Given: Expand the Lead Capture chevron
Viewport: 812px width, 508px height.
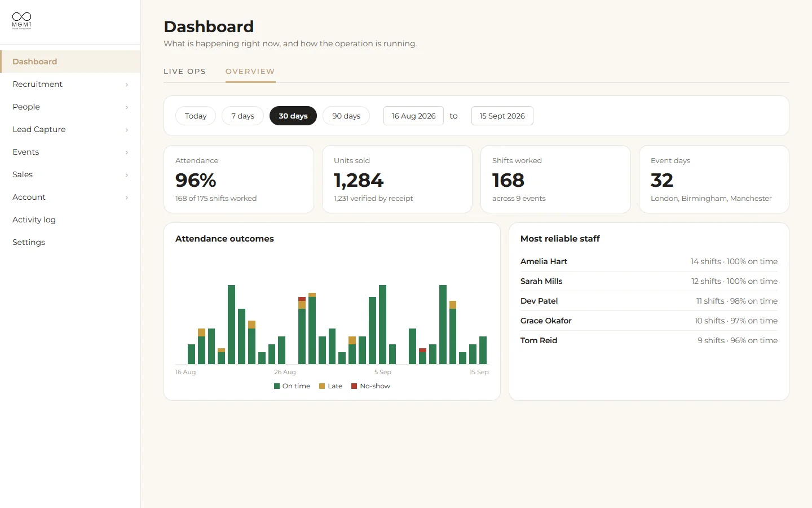Looking at the screenshot, I should pos(127,130).
